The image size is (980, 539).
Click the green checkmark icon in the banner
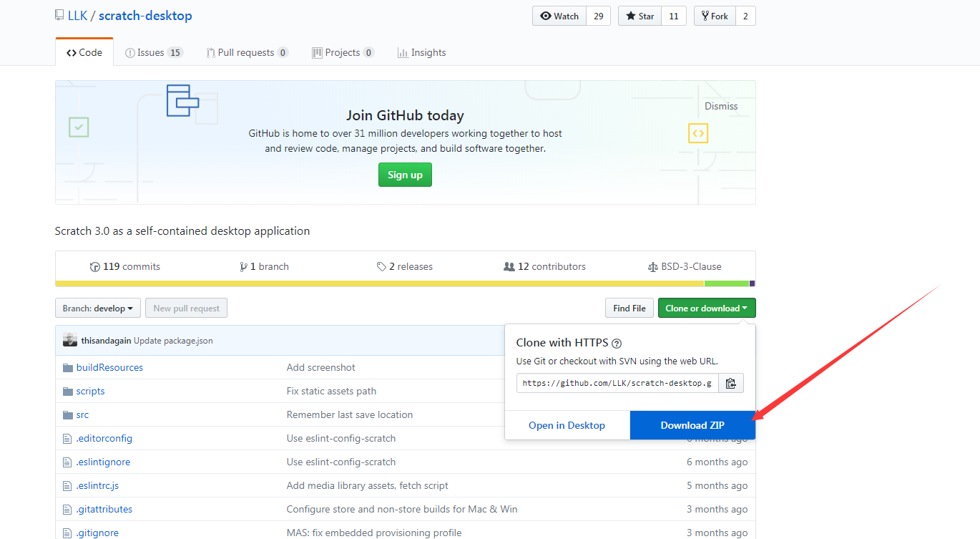tap(79, 127)
